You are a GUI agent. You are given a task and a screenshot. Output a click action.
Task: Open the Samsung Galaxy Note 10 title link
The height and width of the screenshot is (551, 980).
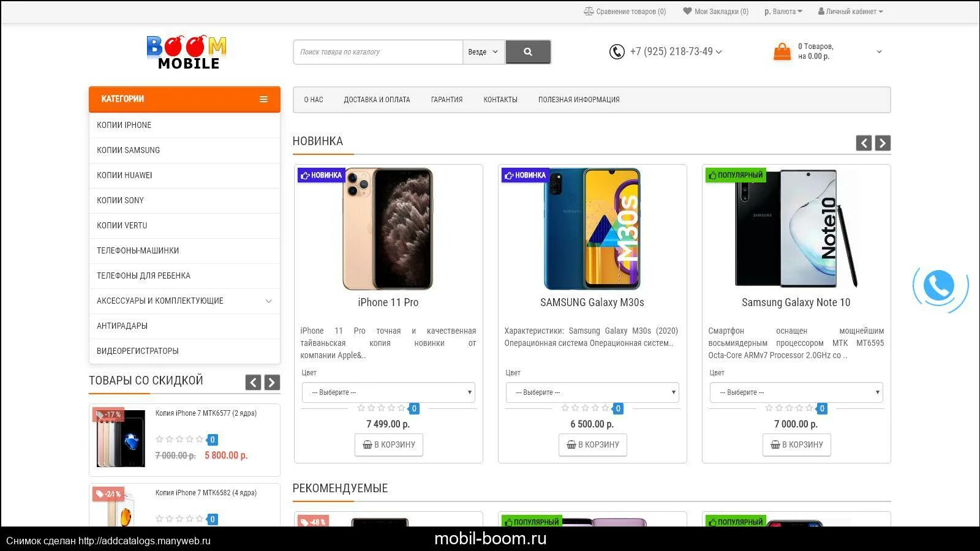tap(796, 302)
